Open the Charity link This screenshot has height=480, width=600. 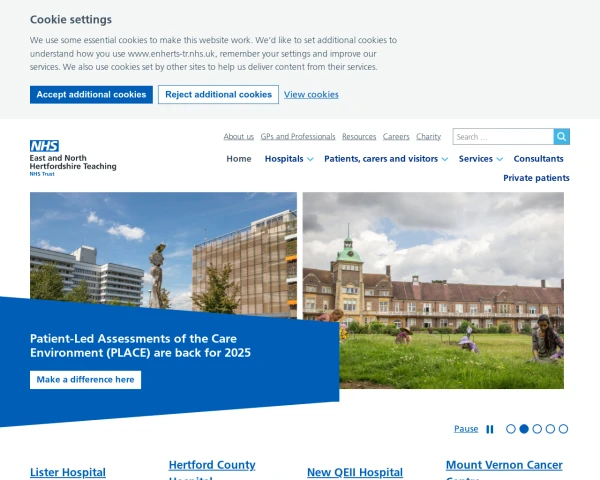[x=429, y=137]
